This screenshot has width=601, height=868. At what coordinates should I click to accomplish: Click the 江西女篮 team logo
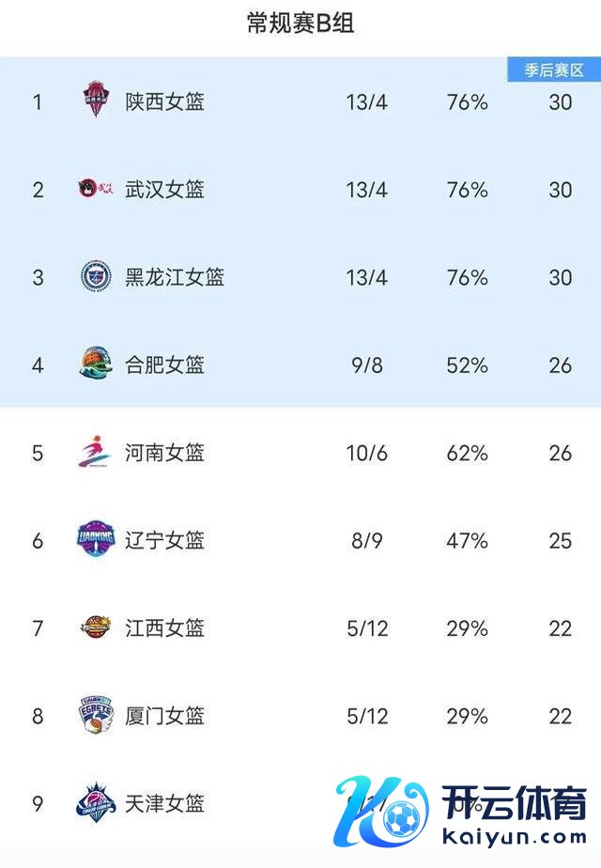96,628
